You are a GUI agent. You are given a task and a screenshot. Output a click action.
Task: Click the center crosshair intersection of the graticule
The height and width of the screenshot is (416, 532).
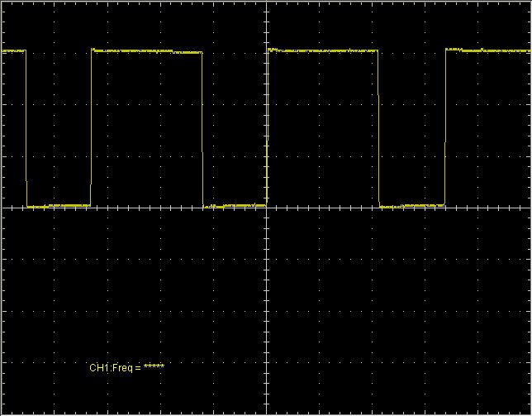pos(267,208)
